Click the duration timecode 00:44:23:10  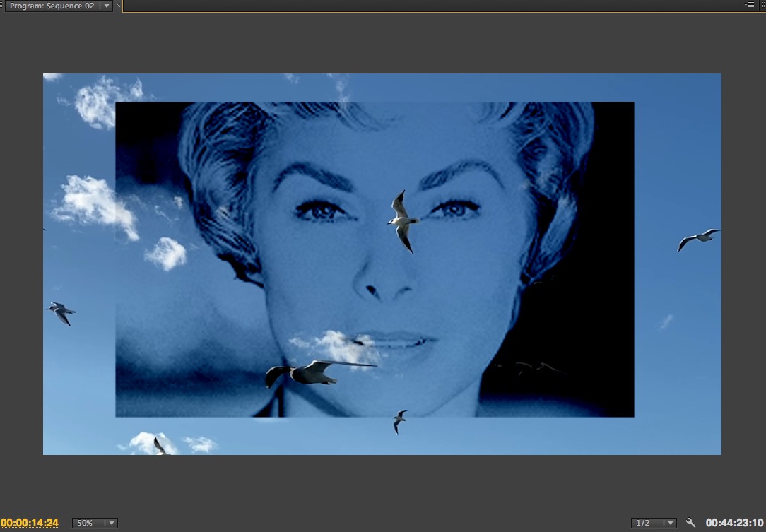point(734,523)
